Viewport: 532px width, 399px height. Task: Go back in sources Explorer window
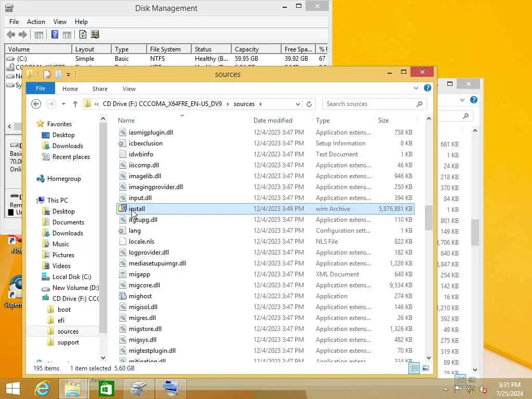pyautogui.click(x=36, y=104)
